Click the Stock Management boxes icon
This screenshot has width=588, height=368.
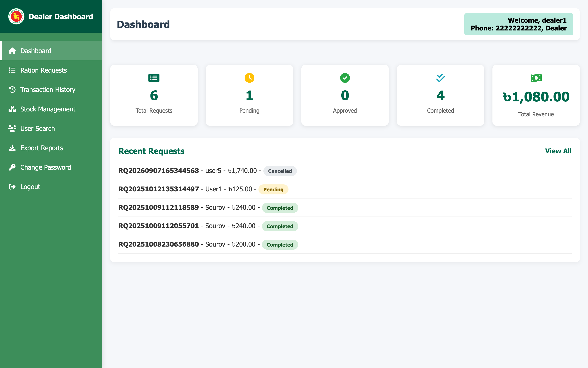pyautogui.click(x=12, y=109)
